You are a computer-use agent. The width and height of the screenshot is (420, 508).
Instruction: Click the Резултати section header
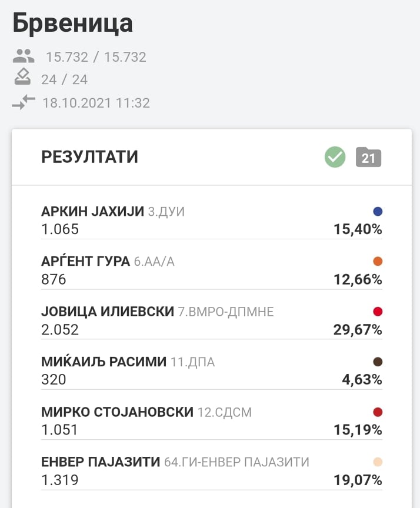pos(89,157)
